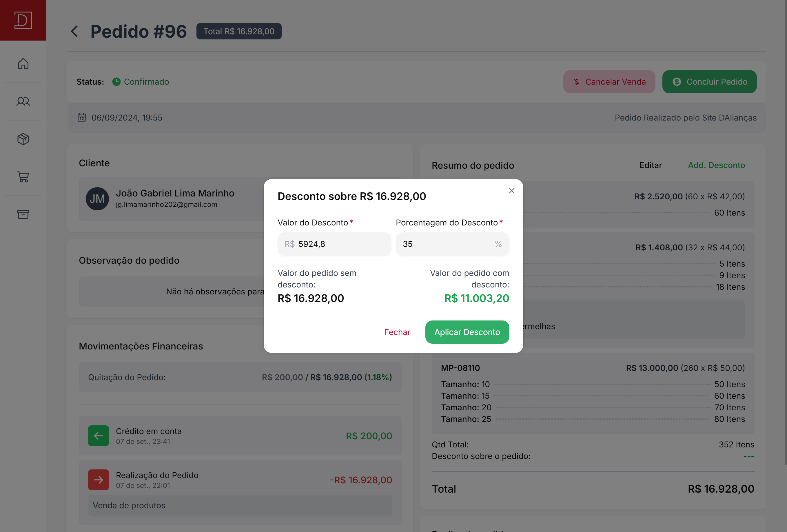Screen dimensions: 787x532
Task: Open the Clients (people) sidebar icon
Action: [23, 101]
